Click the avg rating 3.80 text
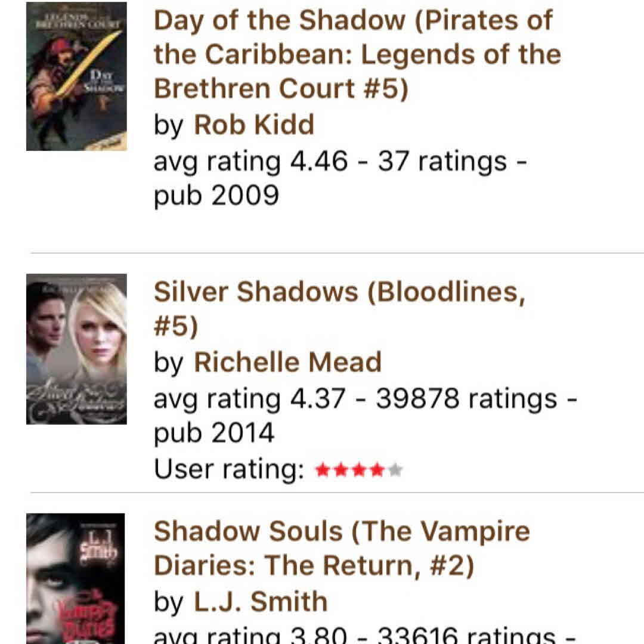Image resolution: width=644 pixels, height=644 pixels. (250, 636)
